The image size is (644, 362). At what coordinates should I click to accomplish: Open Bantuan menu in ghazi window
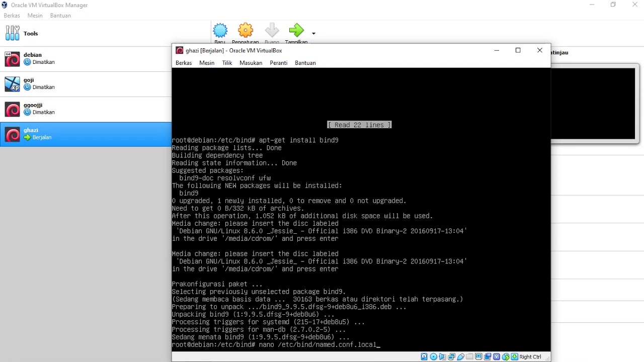[305, 63]
